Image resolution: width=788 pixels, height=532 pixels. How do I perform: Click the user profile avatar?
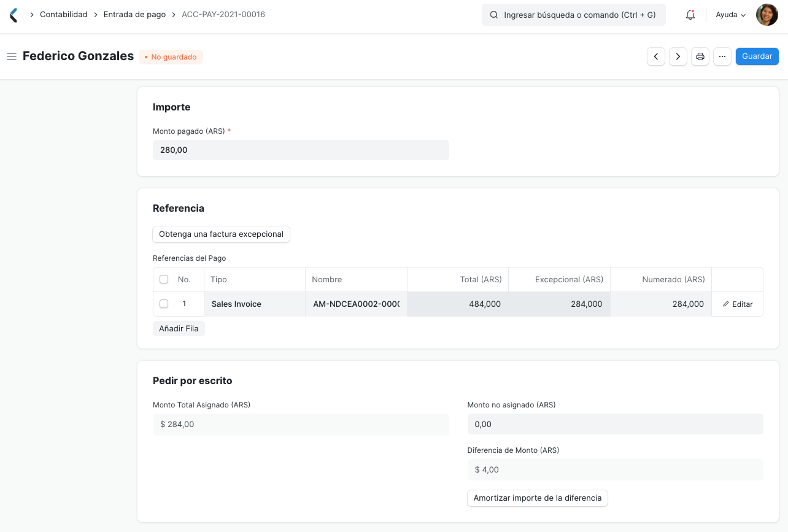[x=767, y=15]
